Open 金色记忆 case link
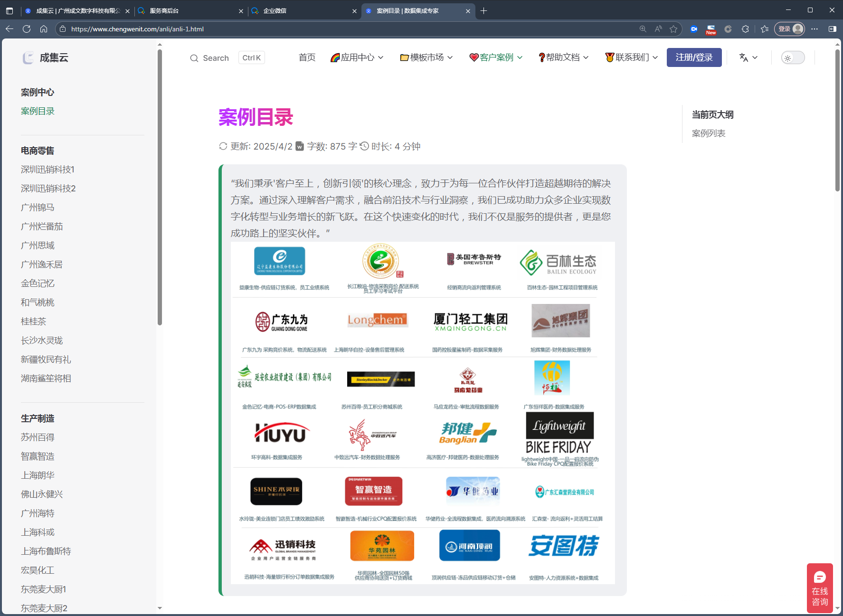The height and width of the screenshot is (616, 843). click(38, 284)
